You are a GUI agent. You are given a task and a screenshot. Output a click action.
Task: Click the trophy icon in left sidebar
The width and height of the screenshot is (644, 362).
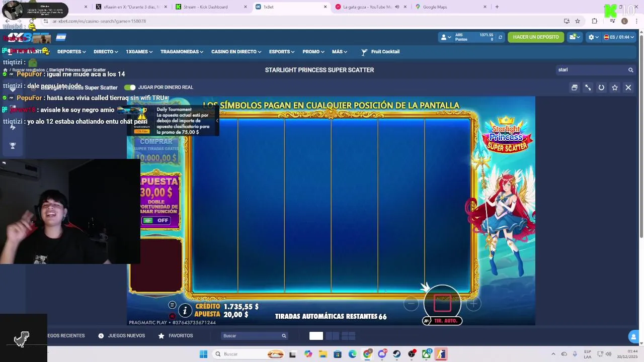click(x=13, y=146)
